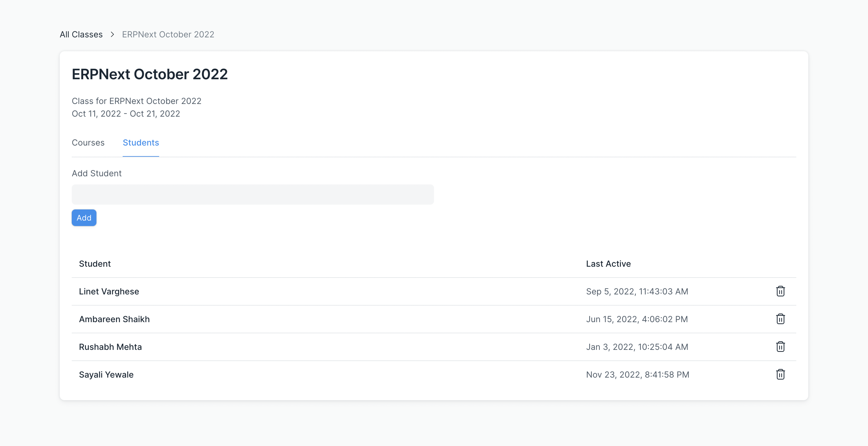The width and height of the screenshot is (868, 446).
Task: Remove Ambareen Shaikh with the trash icon
Action: (x=780, y=319)
